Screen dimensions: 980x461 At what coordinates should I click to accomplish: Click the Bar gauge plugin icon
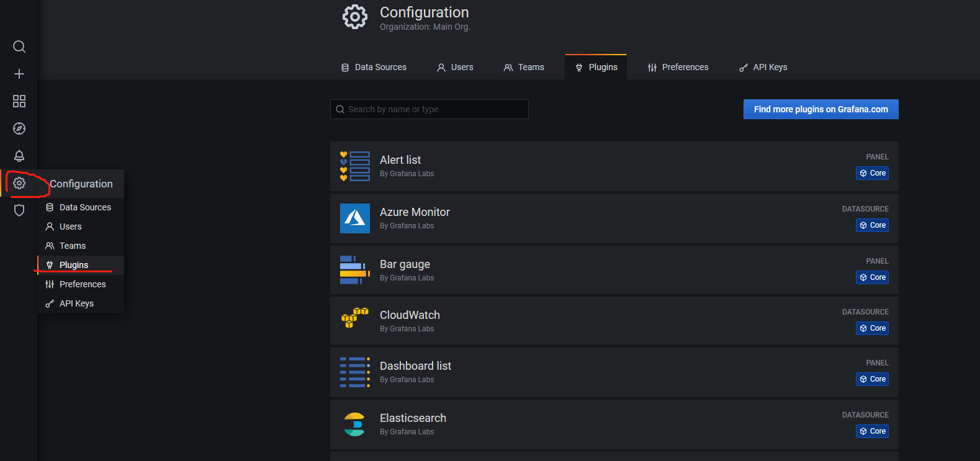(x=355, y=270)
